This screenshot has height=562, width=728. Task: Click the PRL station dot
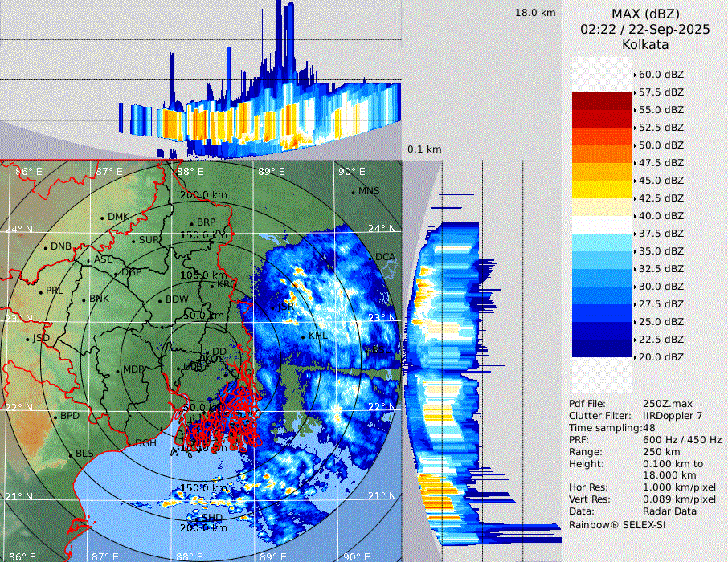click(39, 291)
